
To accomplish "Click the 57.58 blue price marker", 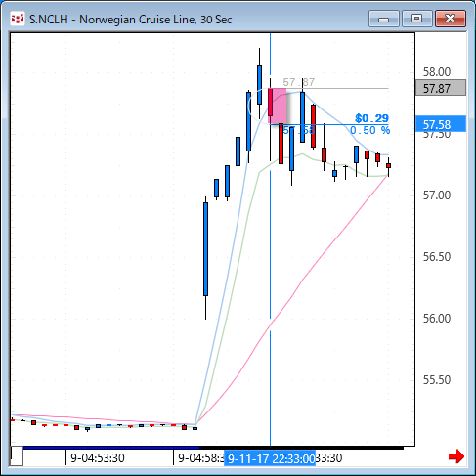I will click(441, 124).
